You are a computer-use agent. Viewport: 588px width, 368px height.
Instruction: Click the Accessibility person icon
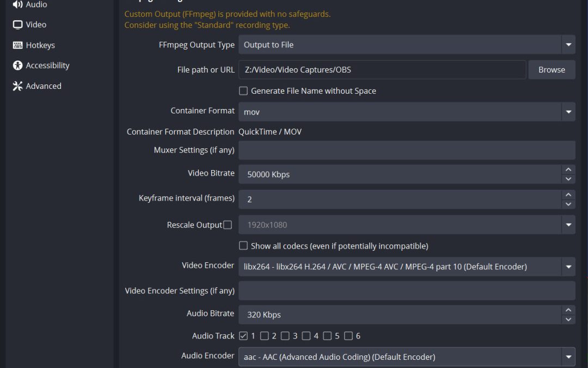coord(17,65)
